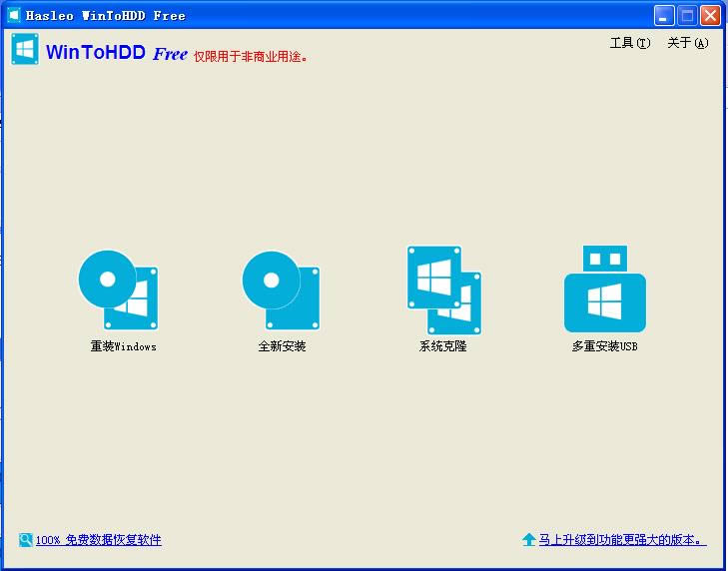Image resolution: width=728 pixels, height=571 pixels.
Task: Click the magnifier icon beside data recovery link
Action: [26, 540]
